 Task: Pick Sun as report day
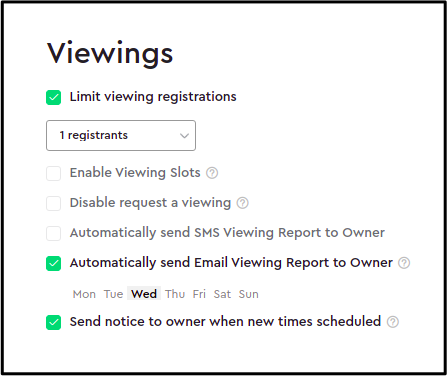[x=249, y=294]
